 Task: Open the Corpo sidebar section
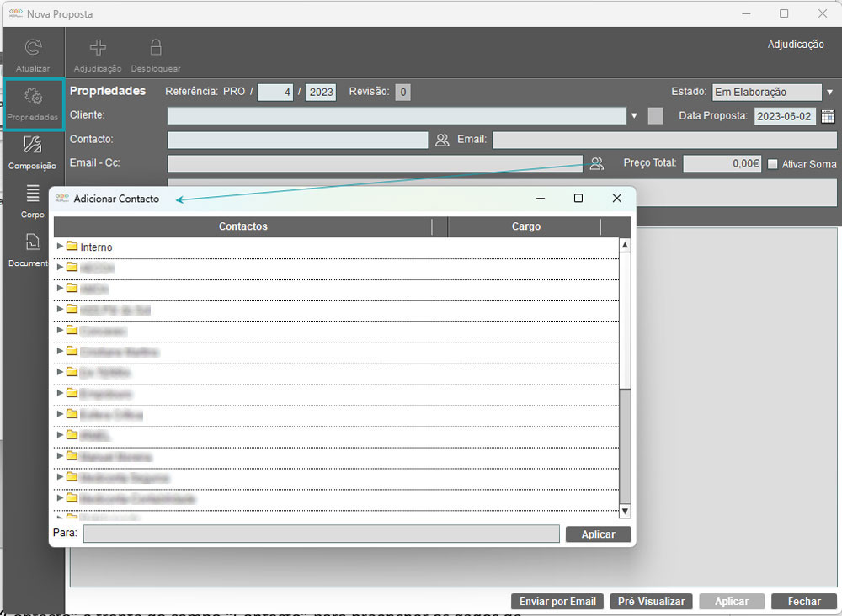coord(33,194)
